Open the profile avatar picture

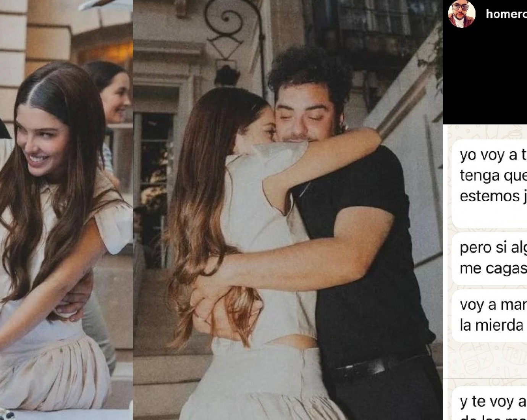(462, 14)
